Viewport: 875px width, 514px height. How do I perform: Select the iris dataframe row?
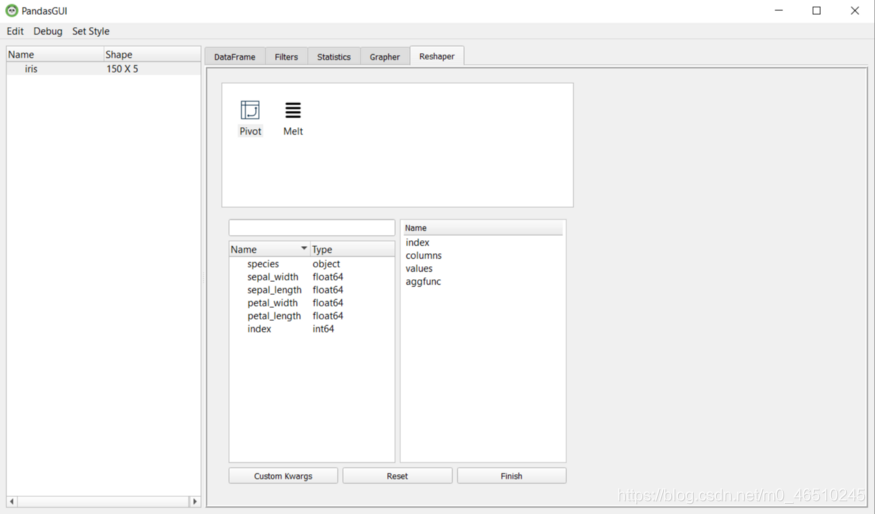pos(103,69)
